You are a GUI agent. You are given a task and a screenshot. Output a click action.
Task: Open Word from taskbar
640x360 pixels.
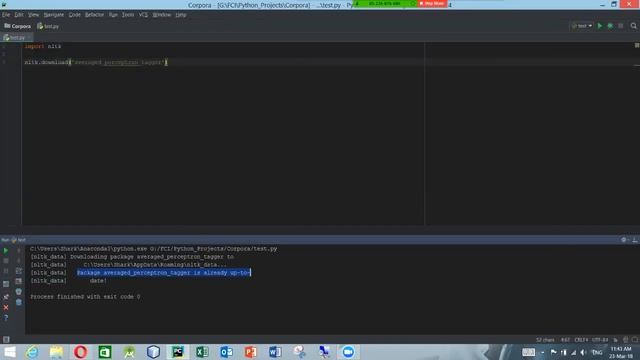[x=275, y=352]
